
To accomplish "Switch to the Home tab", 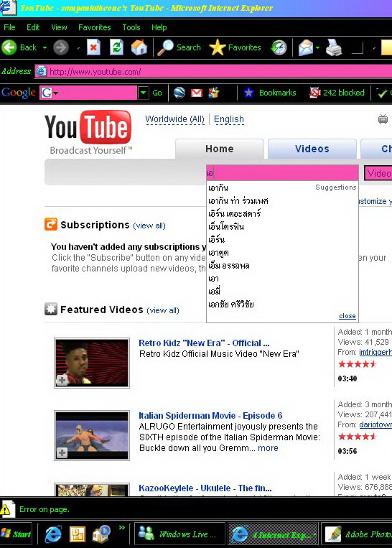I will pos(220,149).
